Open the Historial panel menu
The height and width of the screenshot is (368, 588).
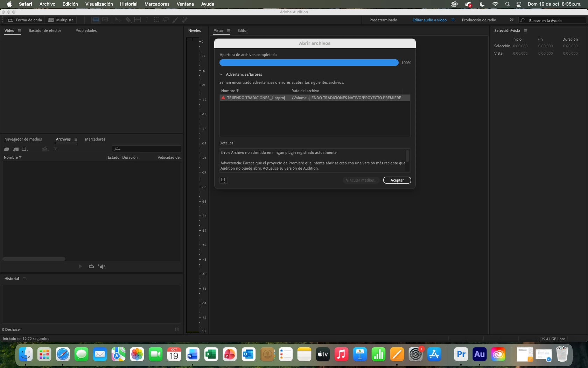24,279
